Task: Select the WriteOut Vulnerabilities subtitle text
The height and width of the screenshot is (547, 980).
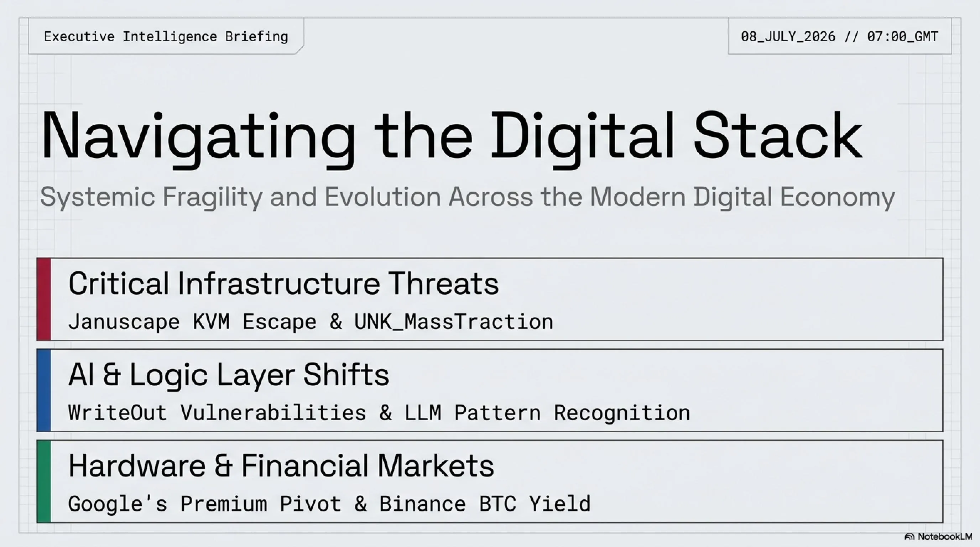Action: (217, 413)
